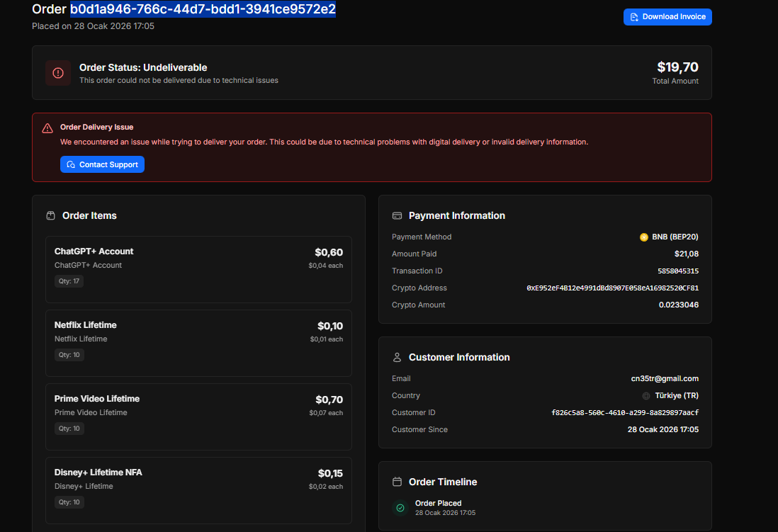
Task: Click the $0,02 each unit price
Action: pos(325,487)
